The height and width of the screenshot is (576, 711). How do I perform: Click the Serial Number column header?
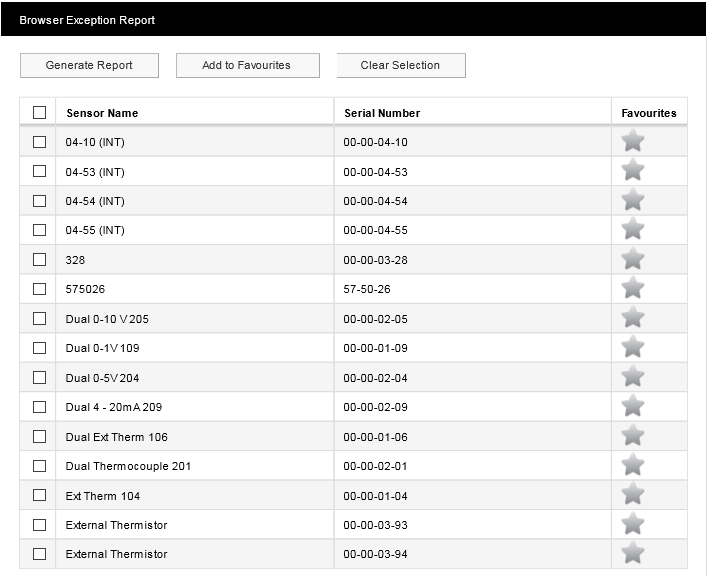coord(382,113)
